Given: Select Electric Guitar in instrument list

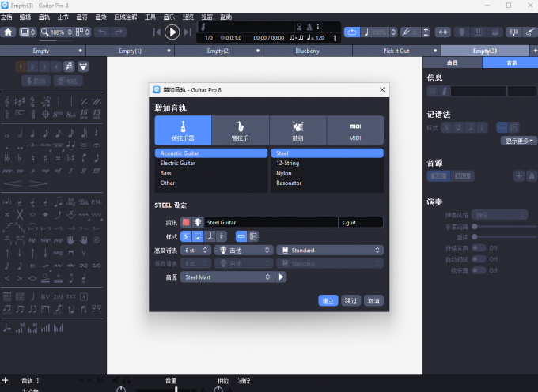Looking at the screenshot, I should tap(178, 163).
